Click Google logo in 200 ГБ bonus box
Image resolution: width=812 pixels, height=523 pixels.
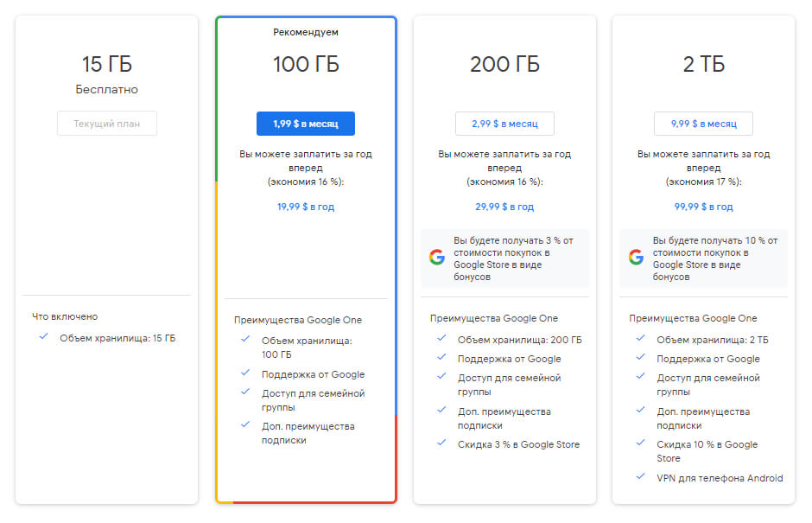coord(437,257)
